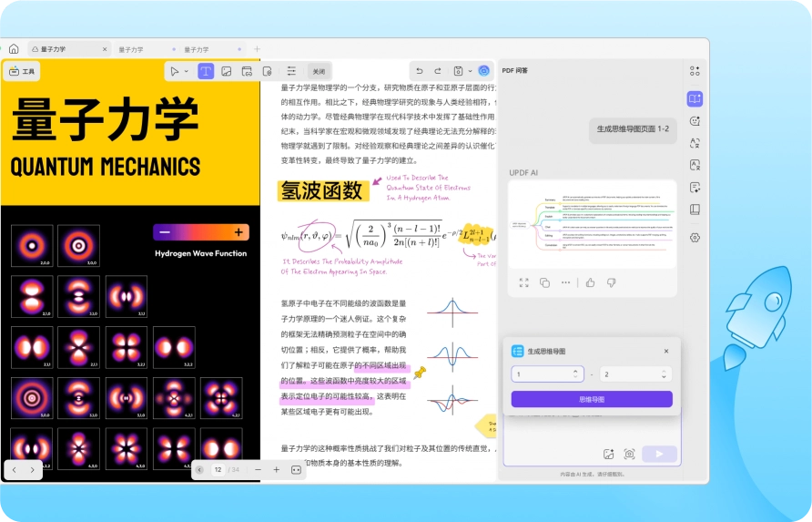Expand the save options dropdown

[471, 71]
